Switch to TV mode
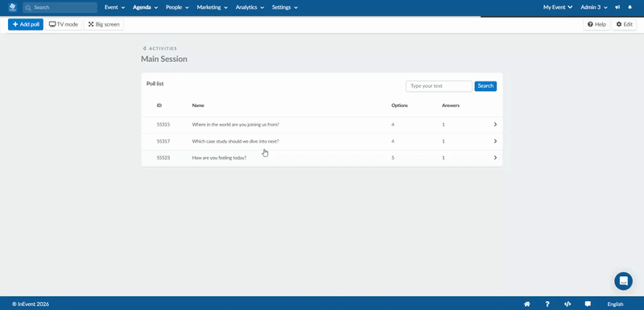This screenshot has height=310, width=644. 64,25
